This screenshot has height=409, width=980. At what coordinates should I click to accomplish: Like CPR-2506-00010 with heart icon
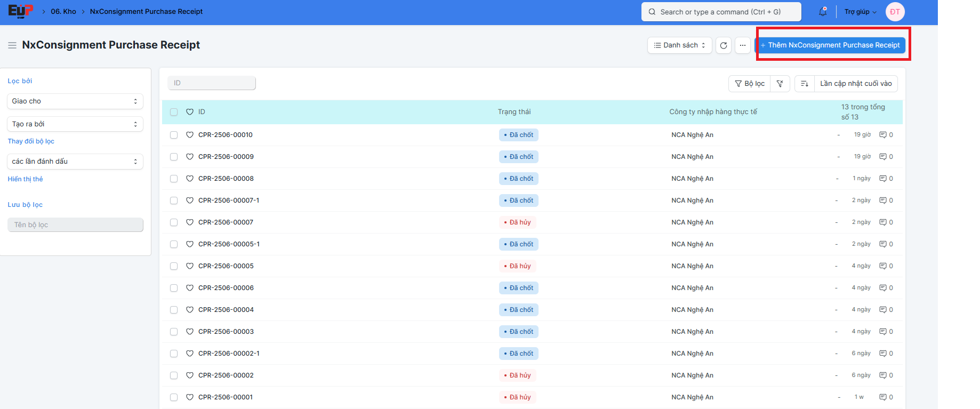[x=190, y=135]
